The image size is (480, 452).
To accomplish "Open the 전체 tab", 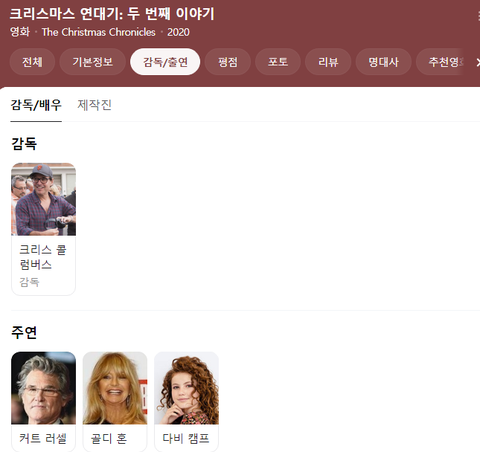I will point(32,62).
